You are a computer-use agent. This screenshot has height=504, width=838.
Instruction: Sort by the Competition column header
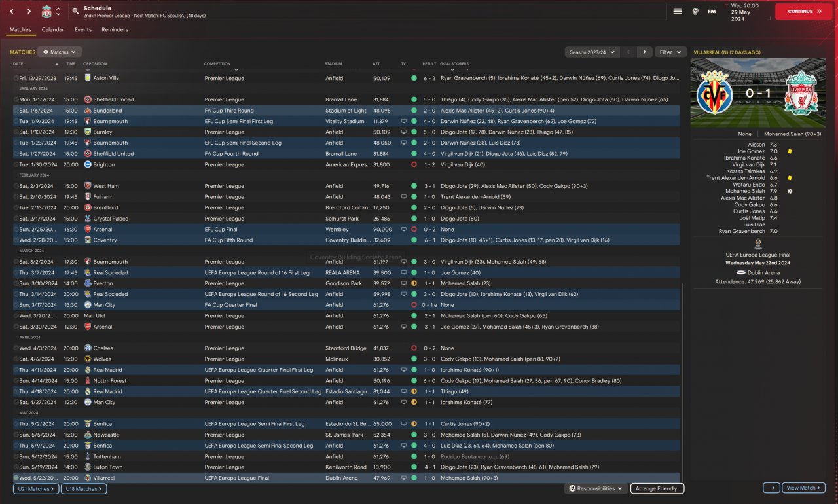point(217,64)
